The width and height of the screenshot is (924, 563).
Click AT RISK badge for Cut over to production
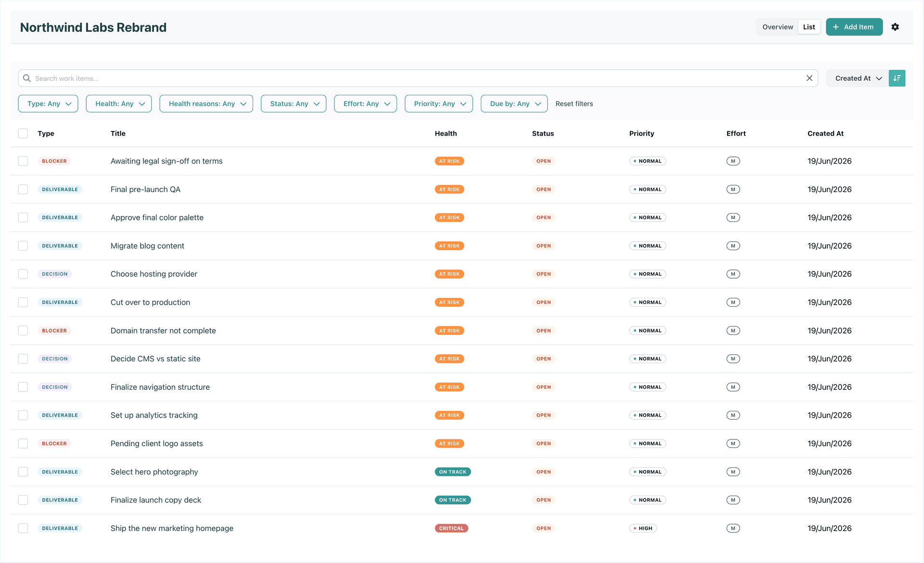pyautogui.click(x=449, y=302)
